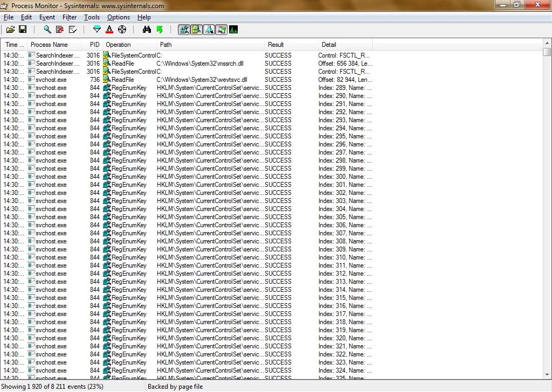This screenshot has height=392, width=552.
Task: Open Highlight settings via the red A icon
Action: pos(109,30)
